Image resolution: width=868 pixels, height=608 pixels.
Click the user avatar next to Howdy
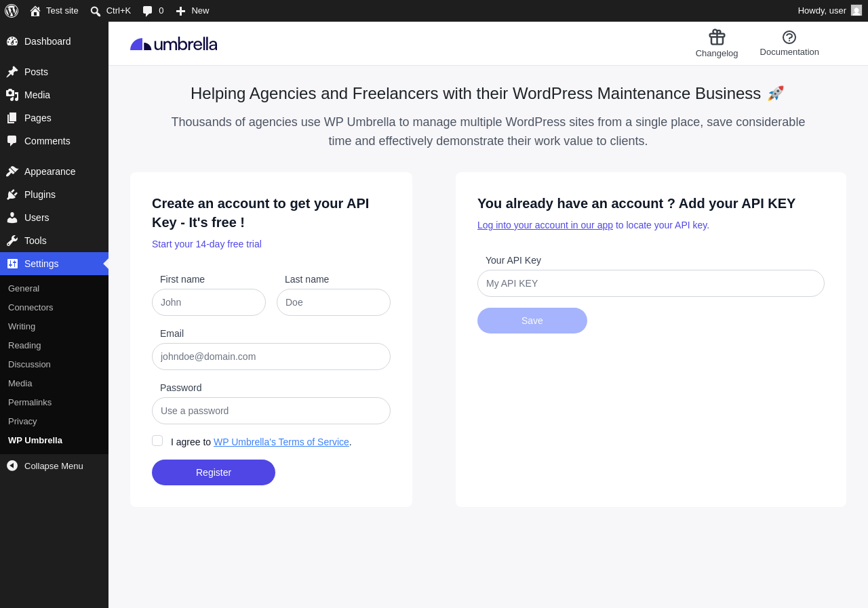(856, 10)
